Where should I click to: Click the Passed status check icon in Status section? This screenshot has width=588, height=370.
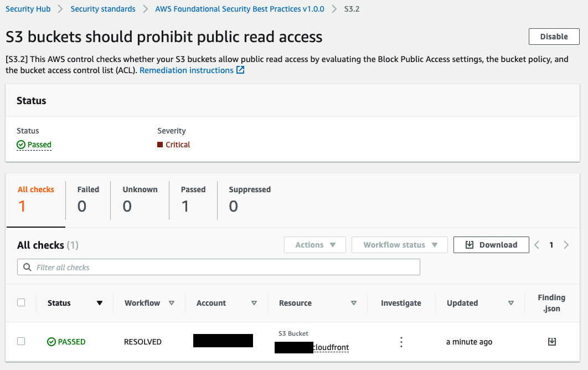(20, 145)
